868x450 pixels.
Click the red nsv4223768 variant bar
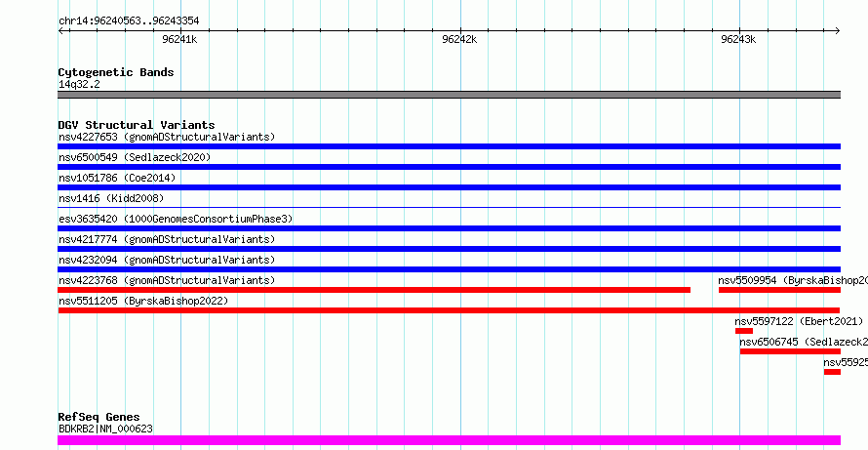click(375, 290)
